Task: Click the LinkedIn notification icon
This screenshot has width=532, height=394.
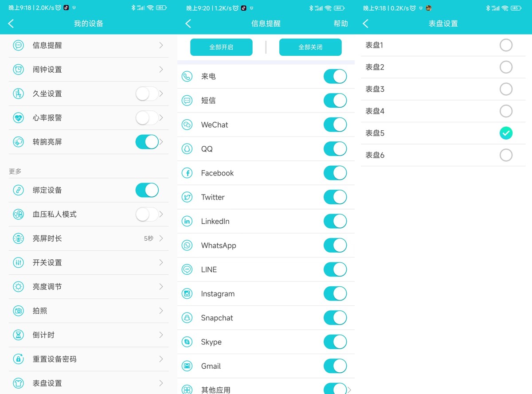Action: coord(187,221)
